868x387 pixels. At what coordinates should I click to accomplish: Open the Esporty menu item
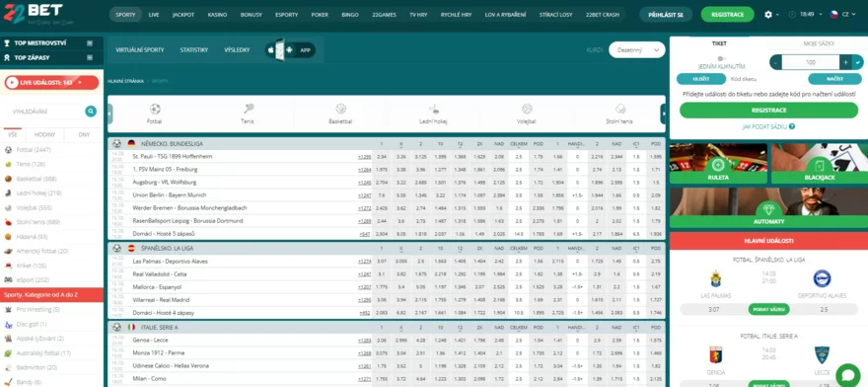286,15
